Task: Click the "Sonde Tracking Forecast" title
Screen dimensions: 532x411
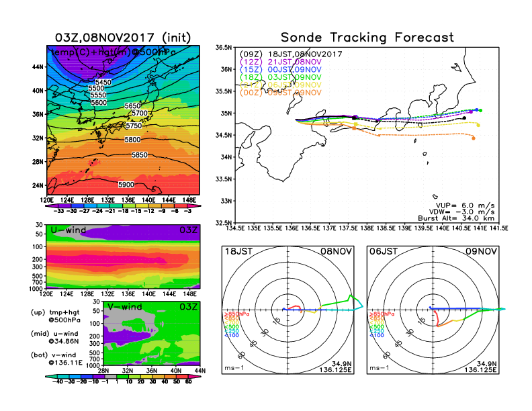Action: pos(367,38)
